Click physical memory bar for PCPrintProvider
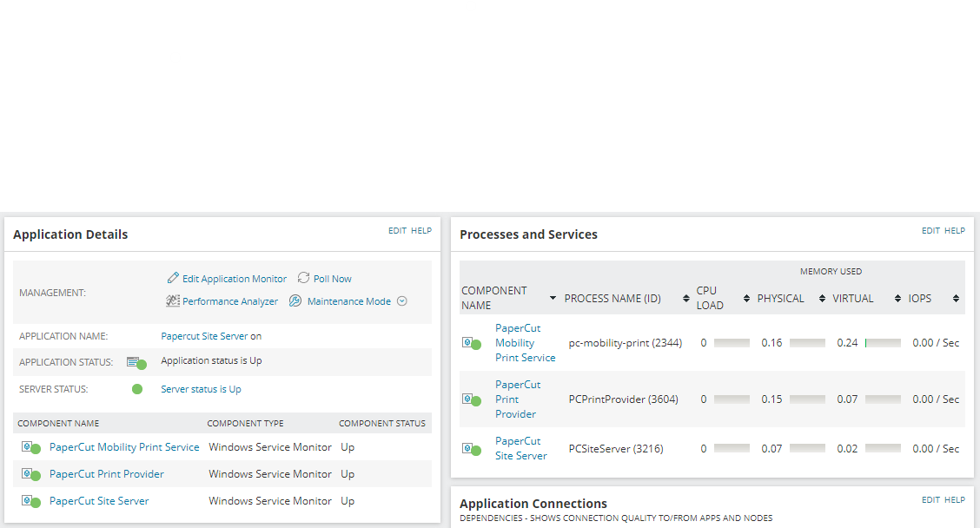This screenshot has height=528, width=980. pos(807,399)
